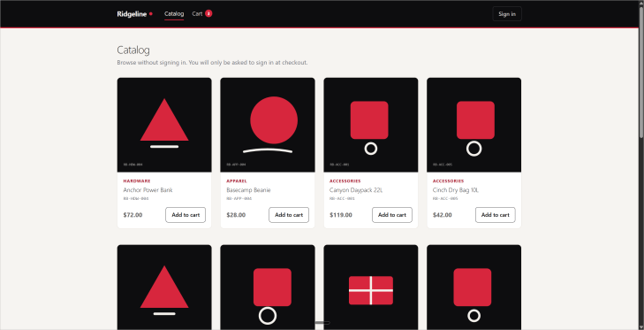Click the APPAREL category label

237,181
